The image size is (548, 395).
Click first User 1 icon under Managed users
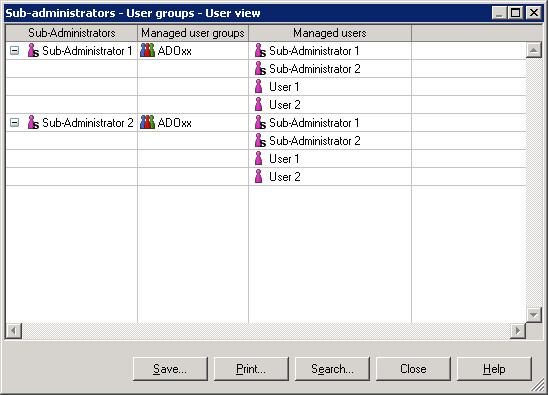[259, 87]
